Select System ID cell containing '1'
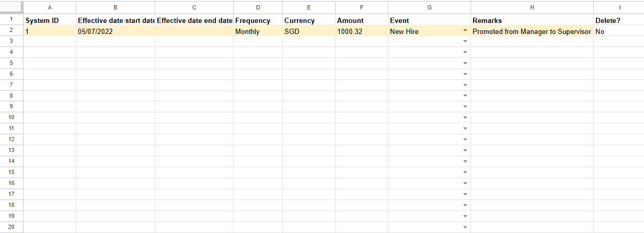Screen dimensions: 644x233 click(50, 31)
